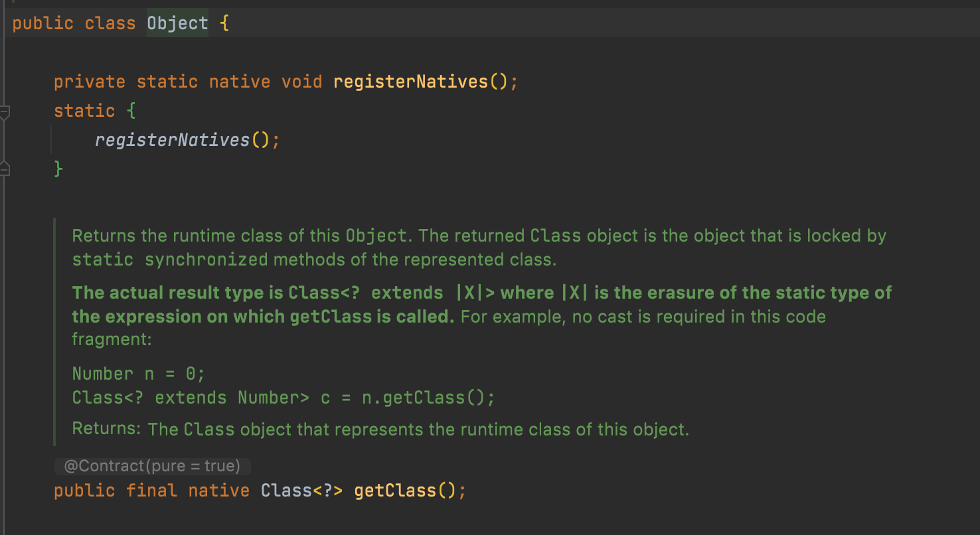Click the doc sample line 'Number n = 0;'

(139, 374)
